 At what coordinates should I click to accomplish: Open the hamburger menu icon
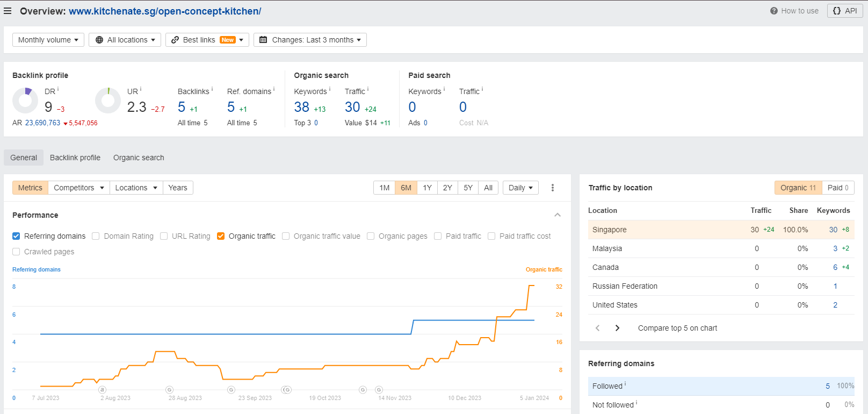[x=8, y=11]
